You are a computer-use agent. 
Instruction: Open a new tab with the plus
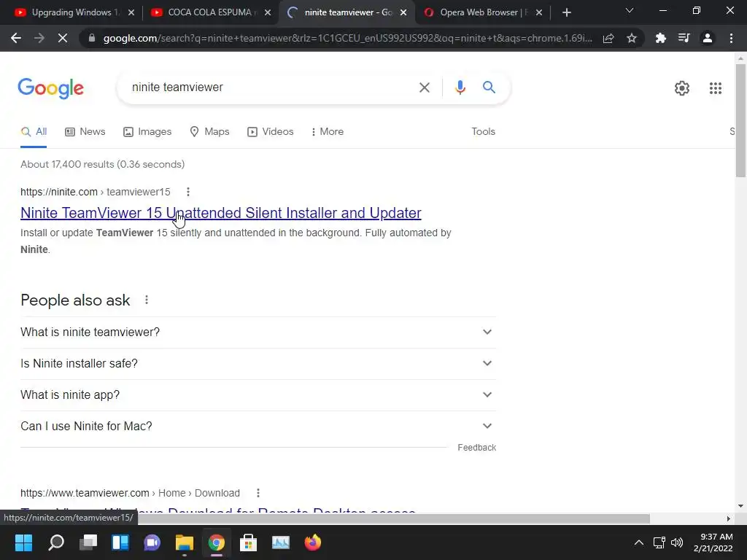pos(566,12)
